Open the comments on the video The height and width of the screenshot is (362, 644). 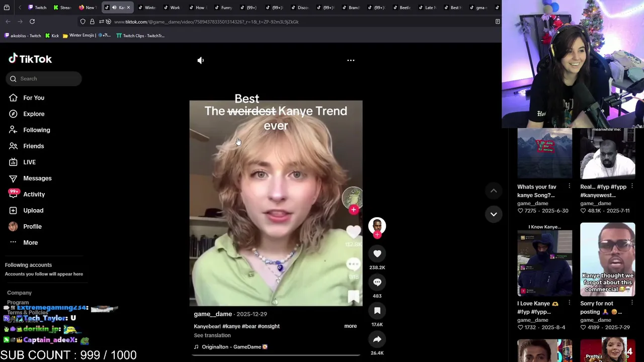point(377,283)
